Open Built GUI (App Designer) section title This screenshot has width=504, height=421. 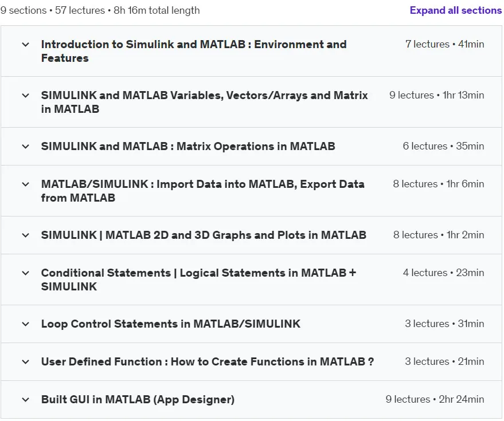[138, 399]
